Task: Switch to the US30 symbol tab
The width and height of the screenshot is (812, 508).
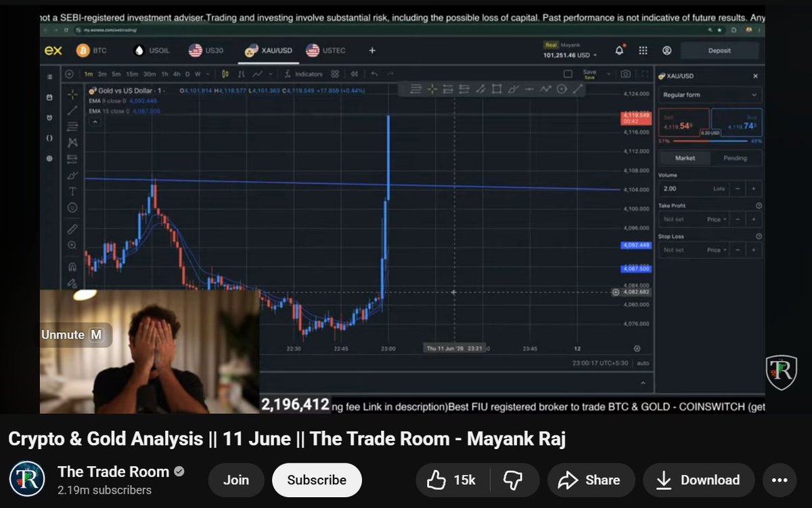Action: pyautogui.click(x=206, y=51)
